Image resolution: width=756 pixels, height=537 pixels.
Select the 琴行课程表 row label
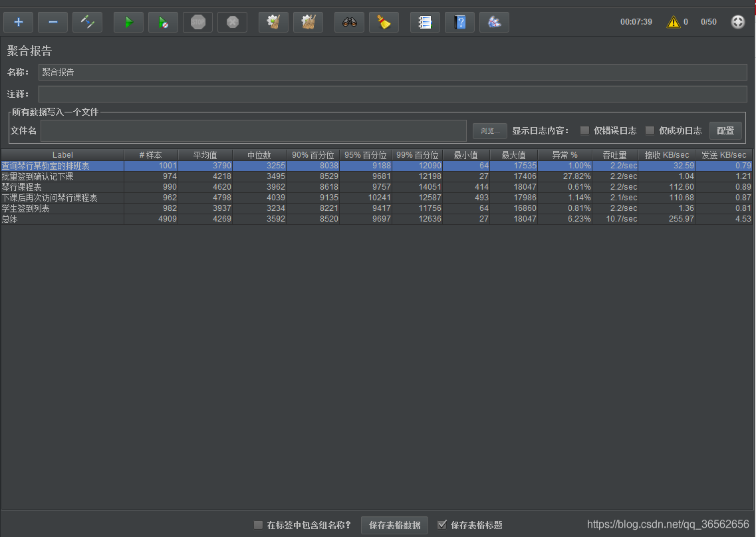[22, 187]
